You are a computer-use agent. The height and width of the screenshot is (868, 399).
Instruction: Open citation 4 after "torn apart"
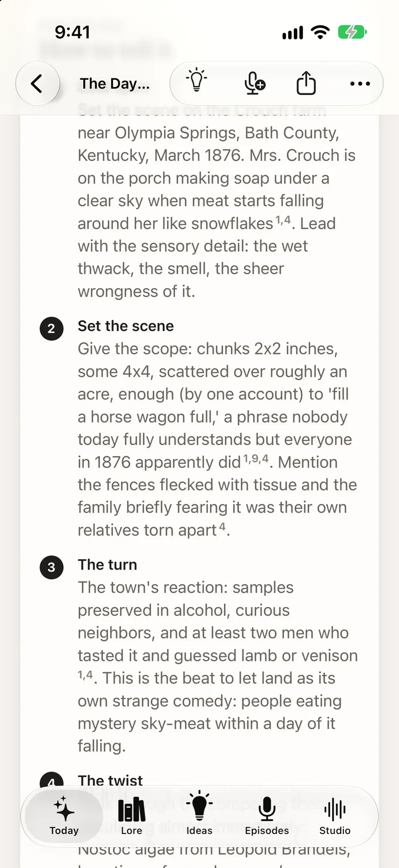coord(222,526)
